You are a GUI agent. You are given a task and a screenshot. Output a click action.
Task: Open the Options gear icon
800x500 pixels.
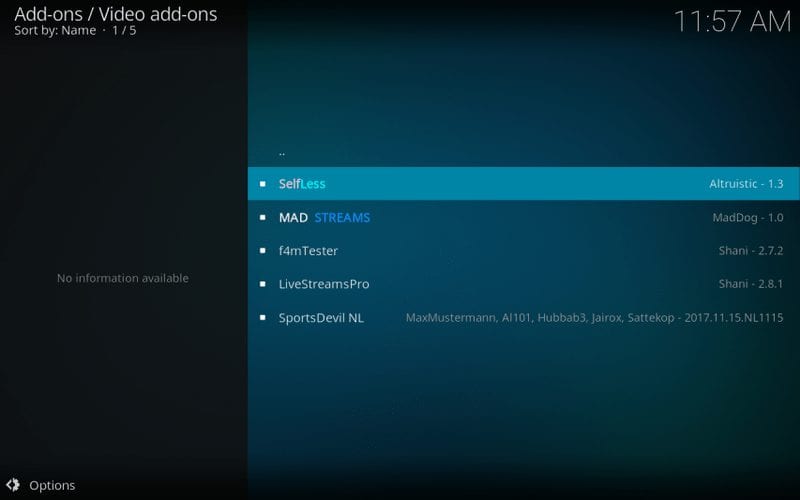13,485
